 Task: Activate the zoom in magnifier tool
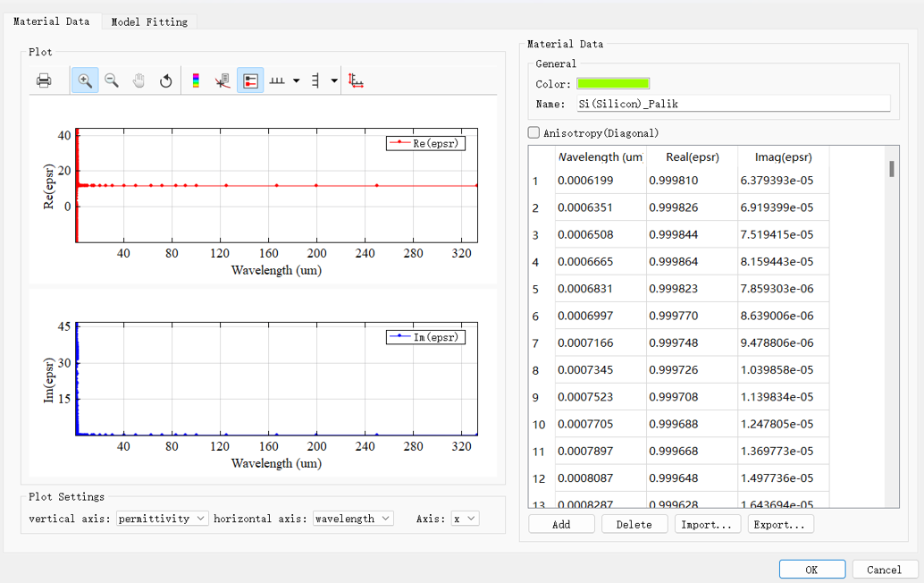click(85, 80)
